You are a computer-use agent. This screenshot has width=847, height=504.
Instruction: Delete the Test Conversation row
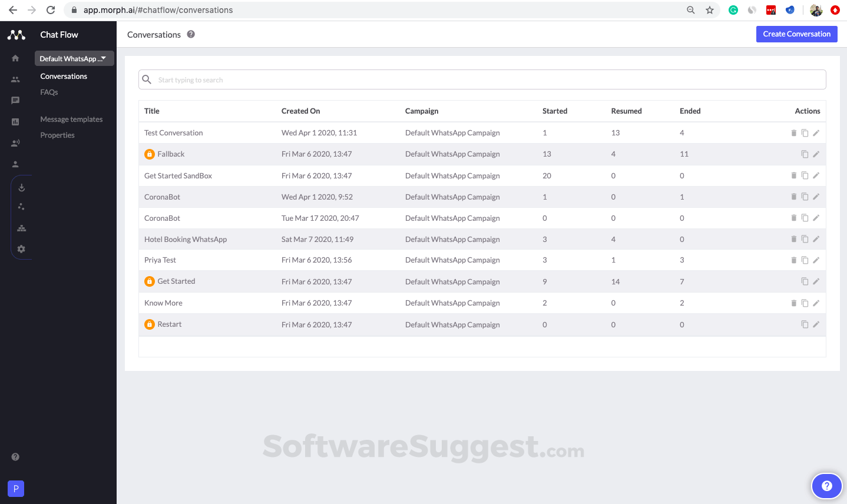[x=793, y=133]
